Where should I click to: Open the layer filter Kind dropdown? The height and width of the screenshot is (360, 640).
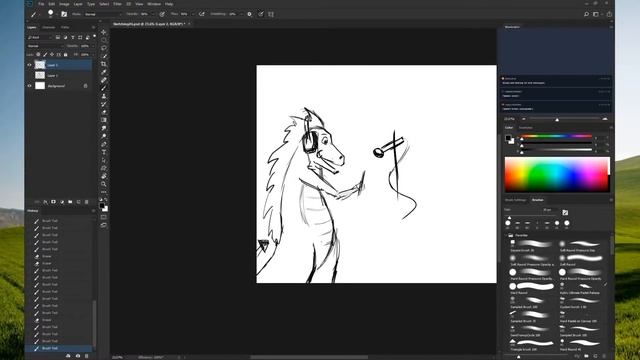(40, 37)
